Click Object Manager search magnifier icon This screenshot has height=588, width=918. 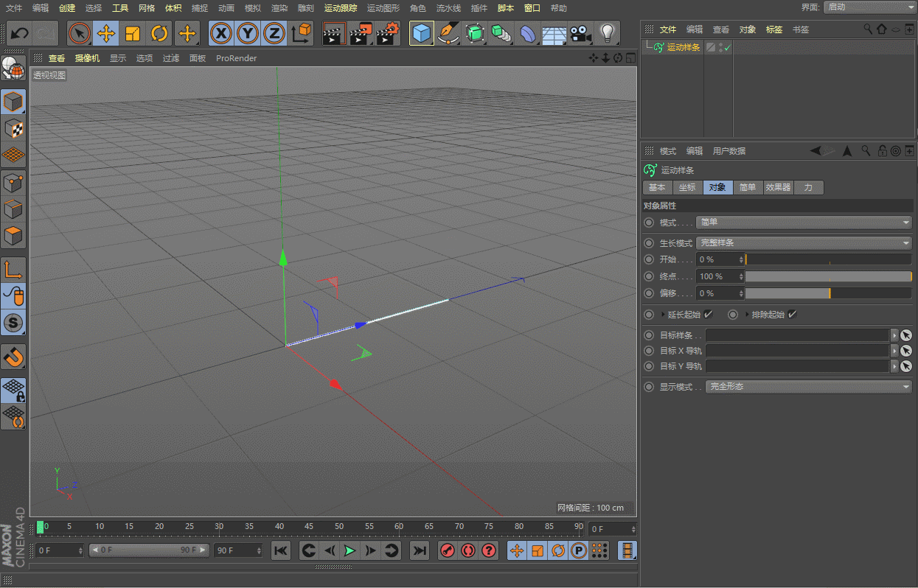(x=869, y=29)
